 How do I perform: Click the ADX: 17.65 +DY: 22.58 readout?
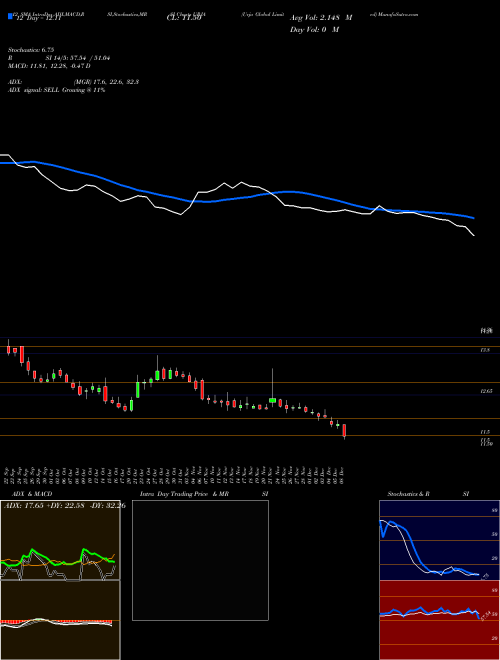(64, 505)
